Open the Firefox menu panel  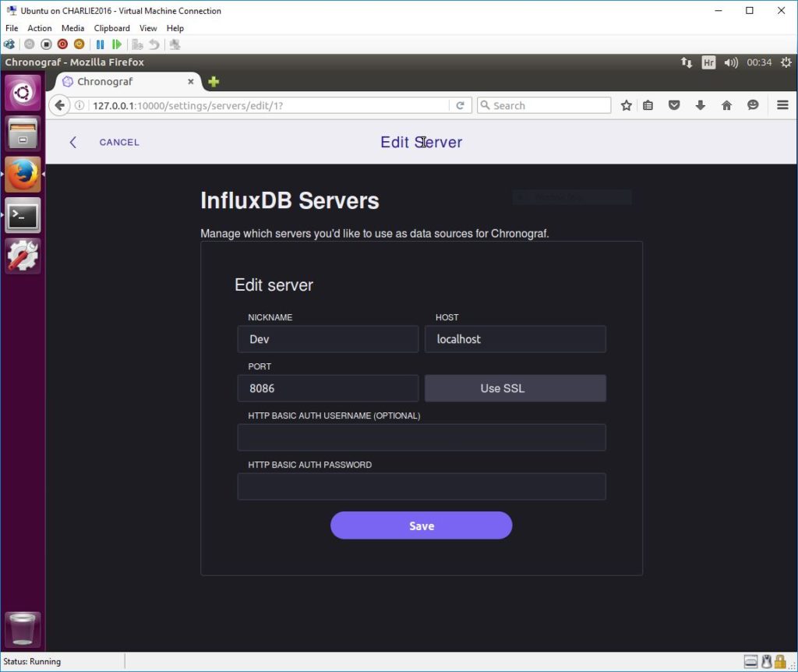780,104
